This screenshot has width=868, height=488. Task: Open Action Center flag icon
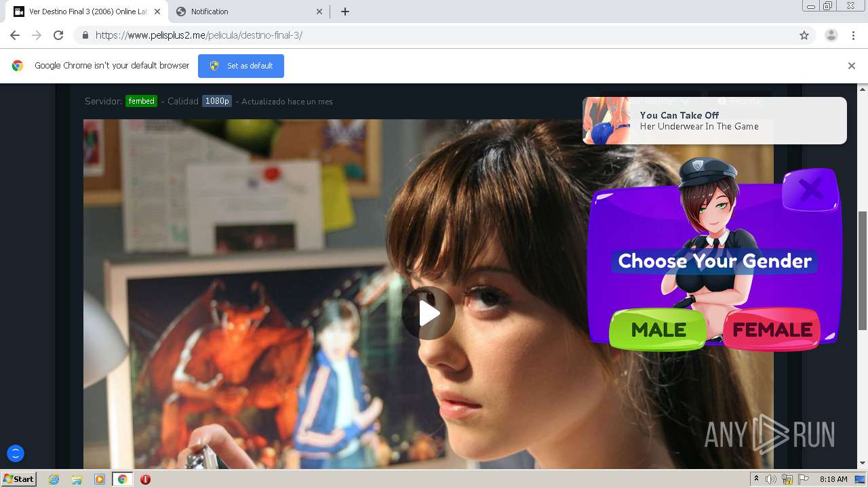(x=804, y=479)
